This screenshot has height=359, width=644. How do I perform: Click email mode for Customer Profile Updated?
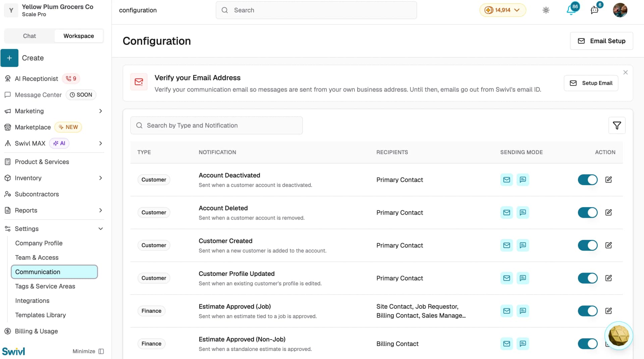pyautogui.click(x=506, y=278)
